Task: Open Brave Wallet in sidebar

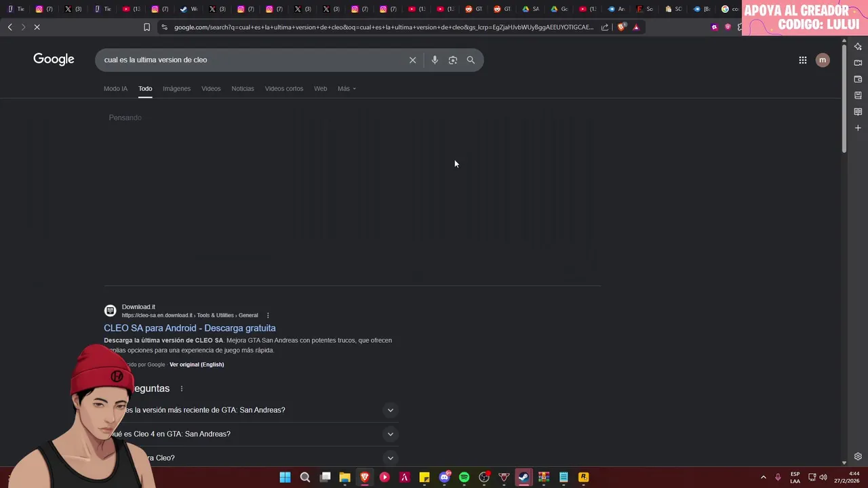Action: point(858,79)
